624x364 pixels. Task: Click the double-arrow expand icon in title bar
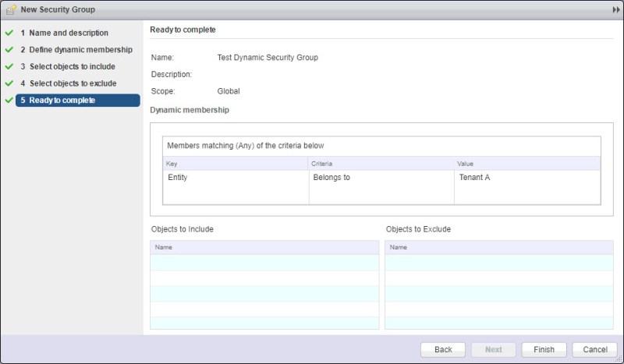pyautogui.click(x=615, y=9)
